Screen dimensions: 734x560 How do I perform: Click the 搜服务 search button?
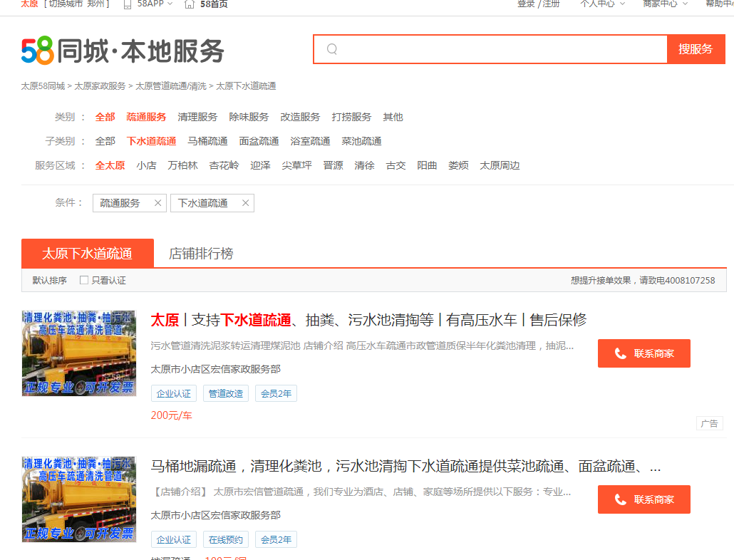pos(696,49)
